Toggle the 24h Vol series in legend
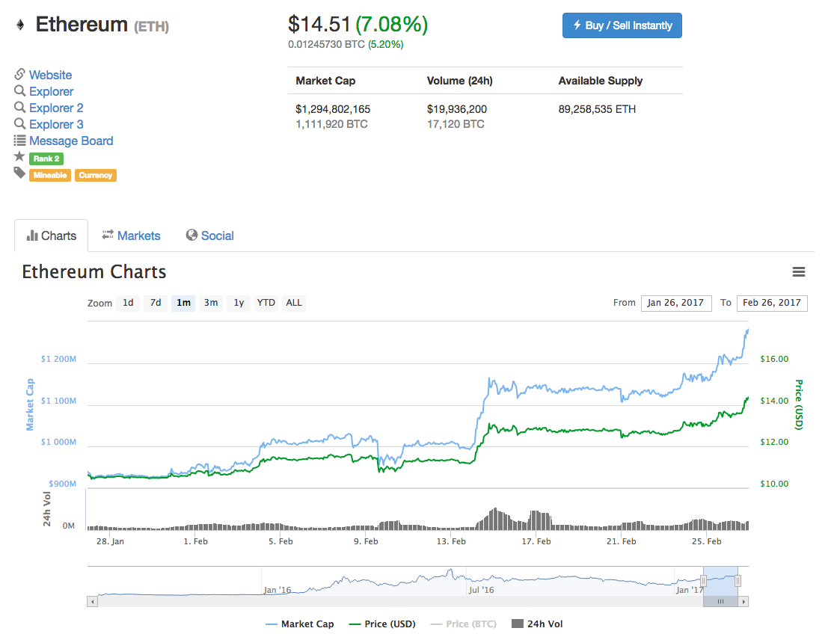The width and height of the screenshot is (840, 634). 537,624
